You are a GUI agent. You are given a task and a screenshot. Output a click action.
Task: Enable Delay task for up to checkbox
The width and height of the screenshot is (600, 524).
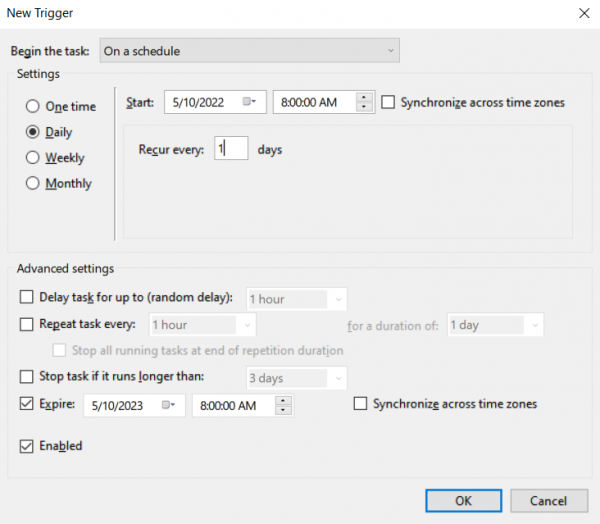[26, 297]
